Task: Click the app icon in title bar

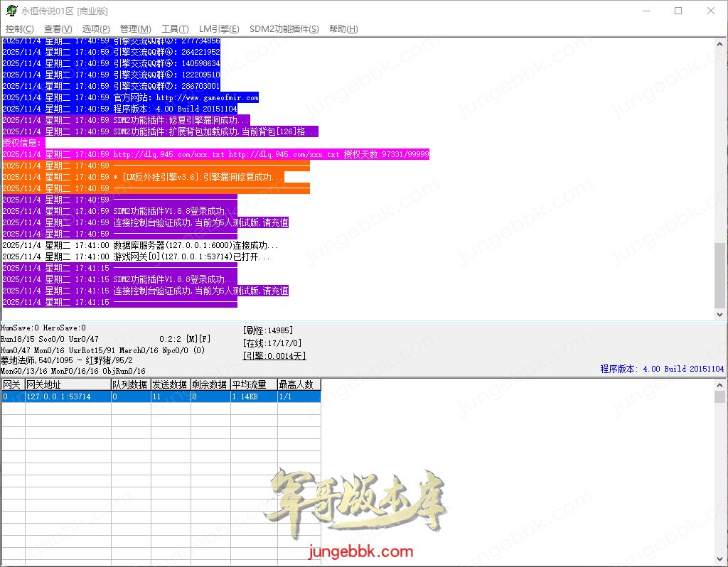Action: tap(11, 11)
